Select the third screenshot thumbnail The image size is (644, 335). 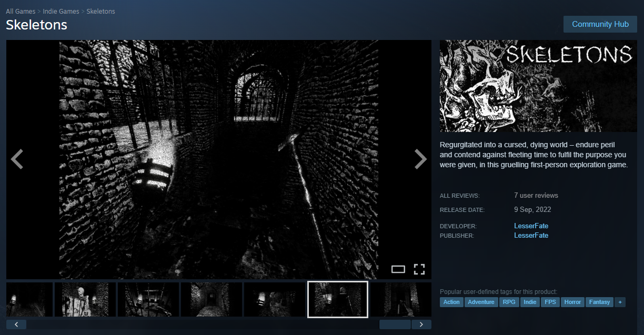coord(148,299)
